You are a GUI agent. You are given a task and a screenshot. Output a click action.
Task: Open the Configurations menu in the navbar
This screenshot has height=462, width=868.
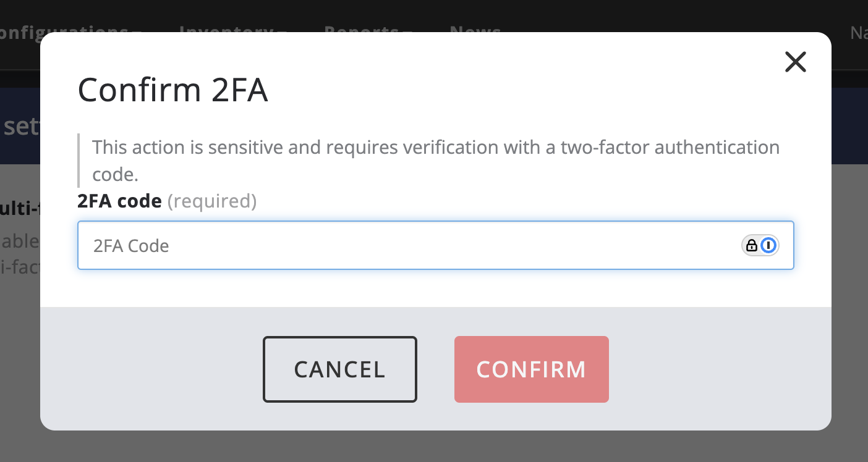68,29
